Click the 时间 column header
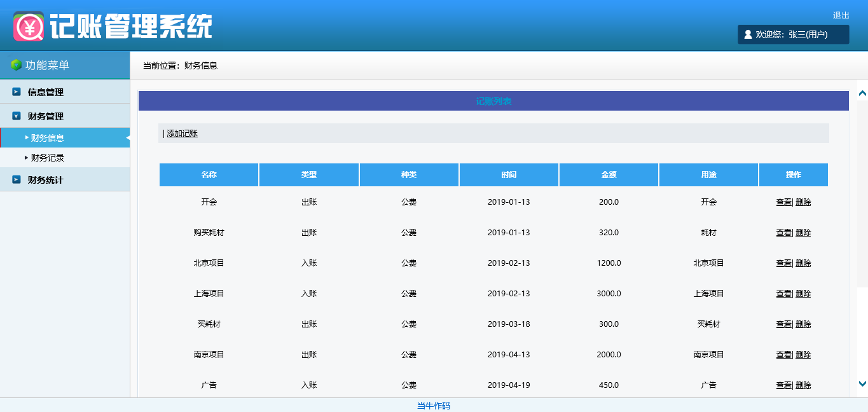 [x=509, y=175]
